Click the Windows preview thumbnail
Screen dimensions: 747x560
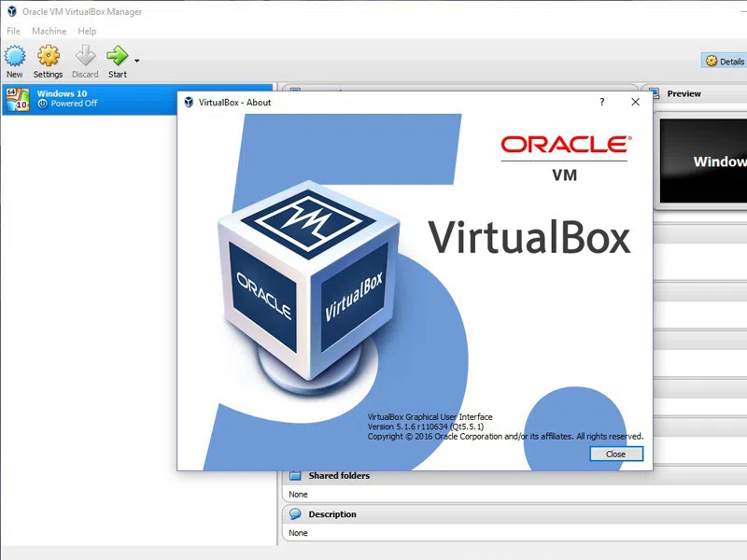click(x=703, y=161)
